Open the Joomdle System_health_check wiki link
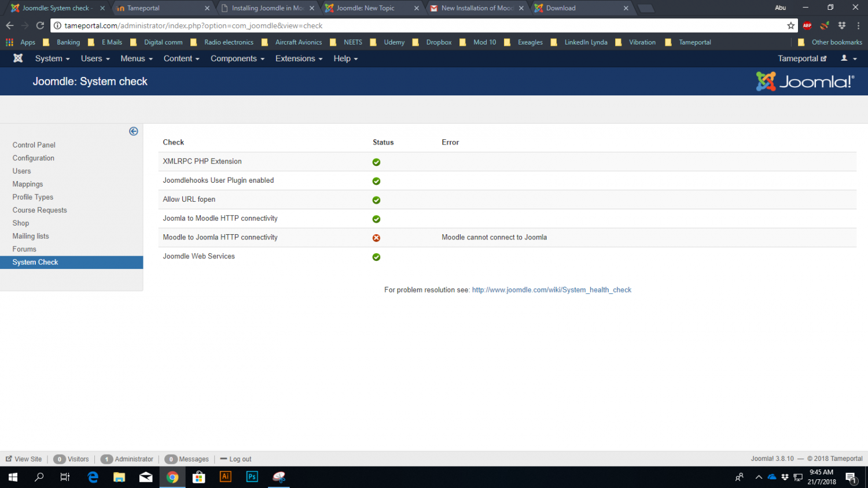The width and height of the screenshot is (868, 488). (551, 290)
